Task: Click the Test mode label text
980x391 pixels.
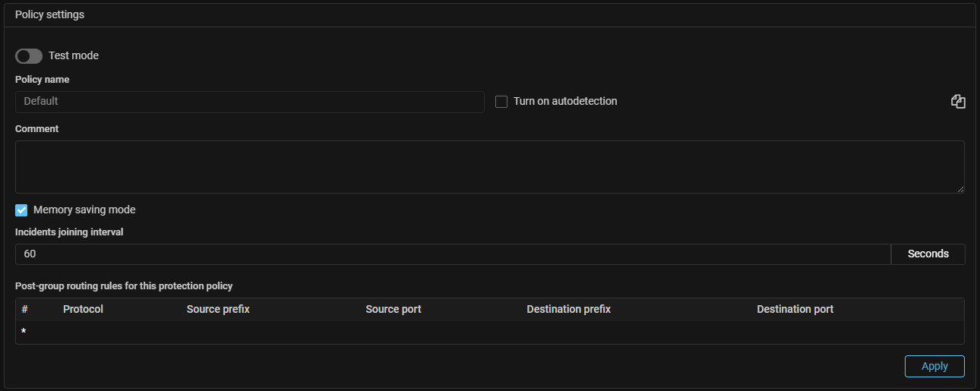Action: (x=74, y=56)
